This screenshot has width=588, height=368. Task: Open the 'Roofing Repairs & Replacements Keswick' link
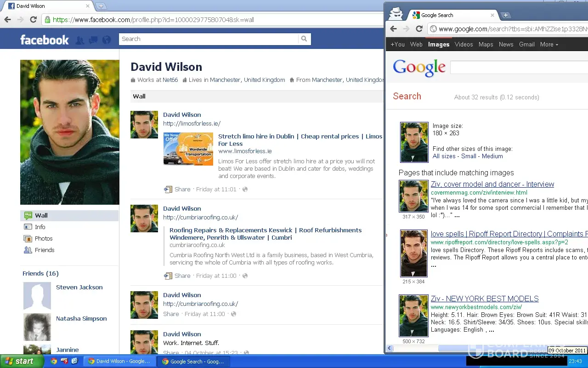click(266, 234)
